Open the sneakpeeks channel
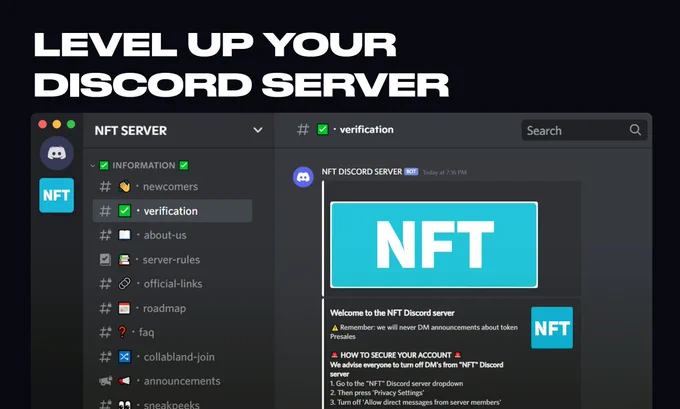The width and height of the screenshot is (680, 409). [x=172, y=404]
